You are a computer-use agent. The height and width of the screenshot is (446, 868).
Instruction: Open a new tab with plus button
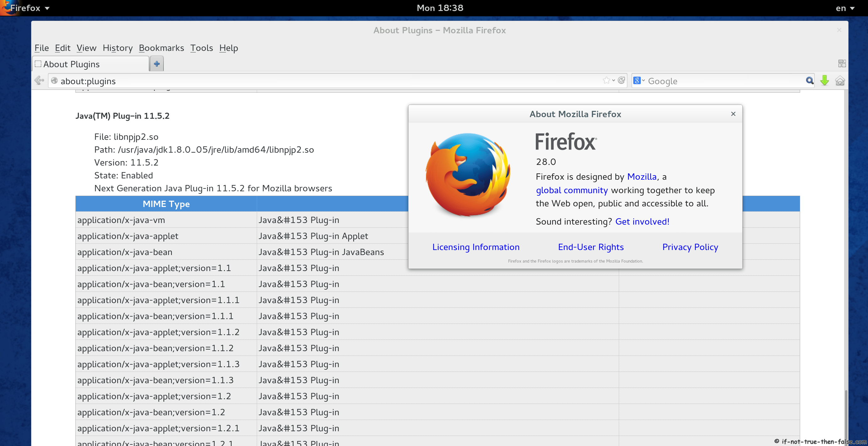tap(157, 64)
